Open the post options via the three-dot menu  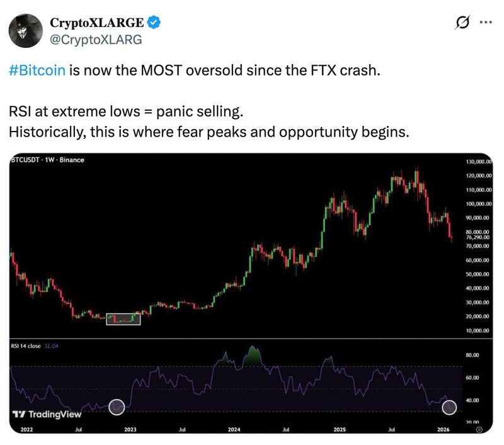click(486, 23)
